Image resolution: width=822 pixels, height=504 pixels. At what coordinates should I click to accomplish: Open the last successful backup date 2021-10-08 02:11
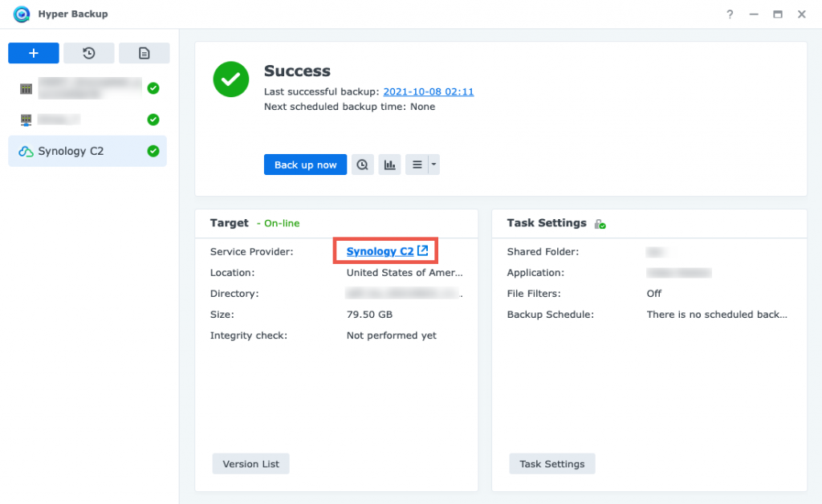tap(429, 91)
